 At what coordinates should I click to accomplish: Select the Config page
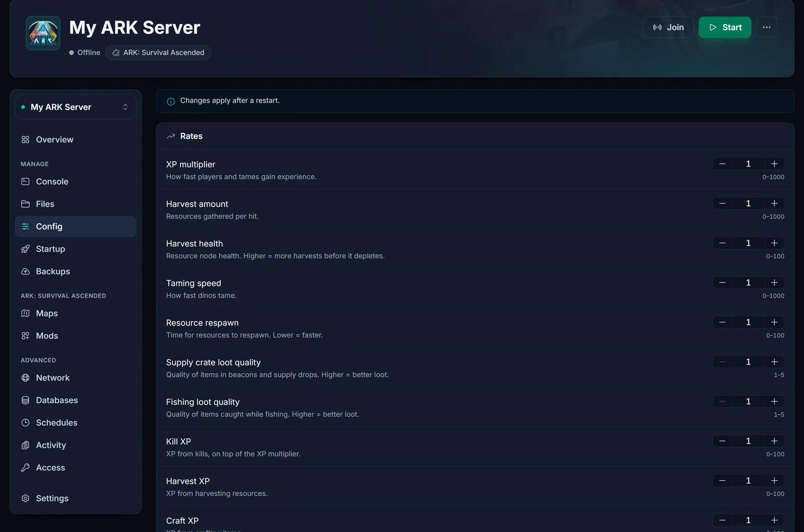[75, 227]
